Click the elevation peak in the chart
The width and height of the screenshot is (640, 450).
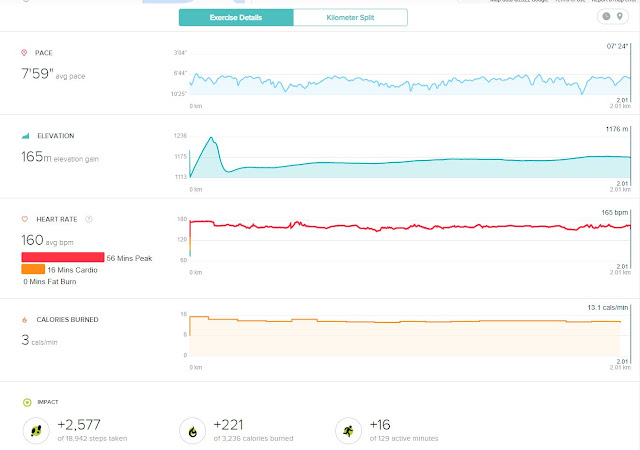pos(211,138)
